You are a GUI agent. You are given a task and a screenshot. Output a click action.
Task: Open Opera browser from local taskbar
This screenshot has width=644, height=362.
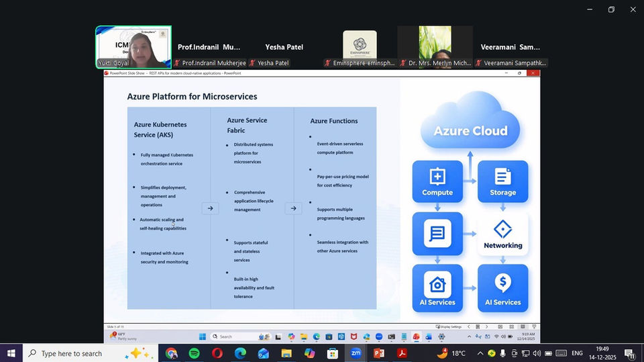[217, 353]
